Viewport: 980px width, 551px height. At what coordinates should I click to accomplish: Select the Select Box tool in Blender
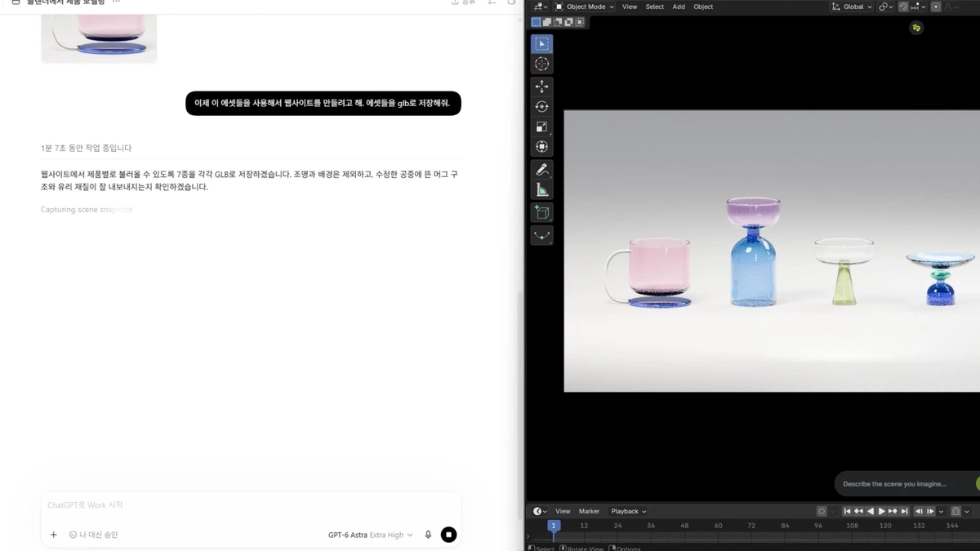tap(541, 44)
